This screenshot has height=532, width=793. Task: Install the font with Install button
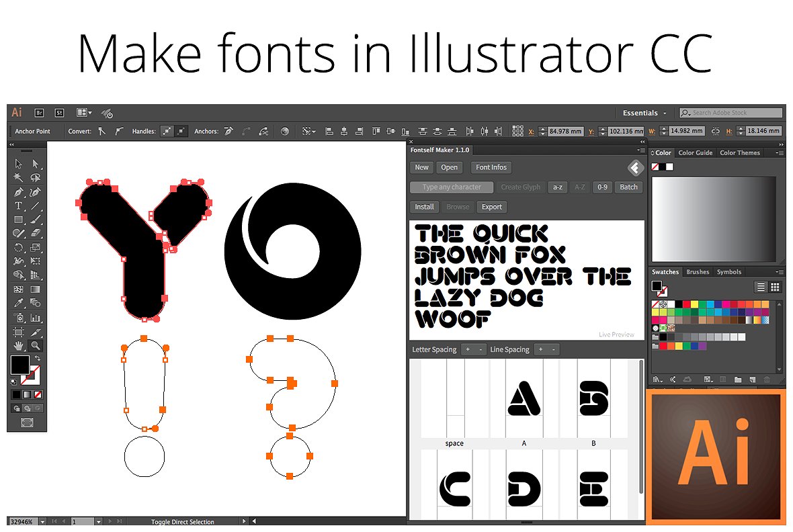[x=424, y=207]
